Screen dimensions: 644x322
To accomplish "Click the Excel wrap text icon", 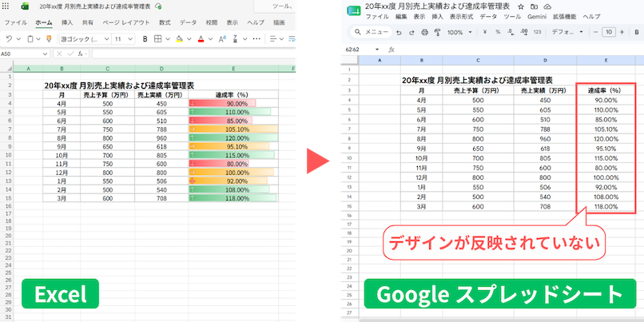I will (x=292, y=39).
